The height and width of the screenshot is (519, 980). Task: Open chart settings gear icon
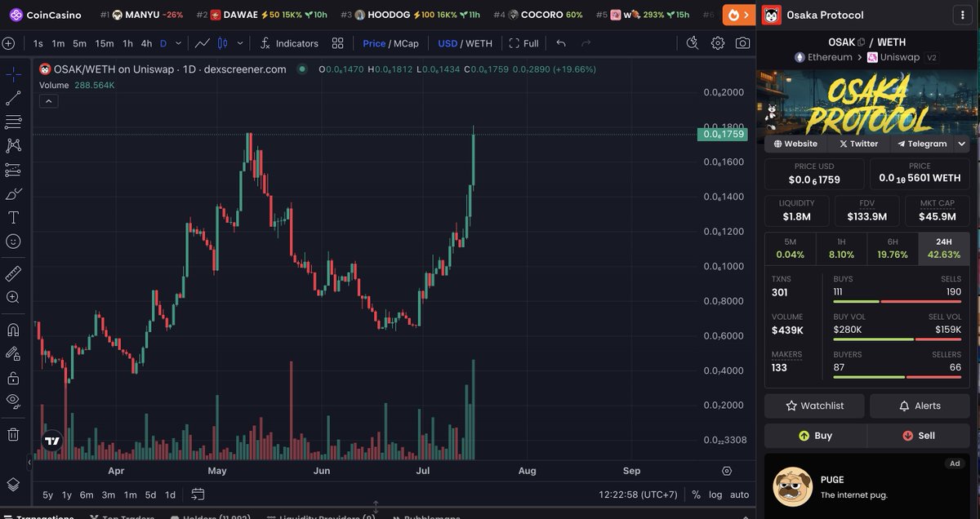point(718,43)
